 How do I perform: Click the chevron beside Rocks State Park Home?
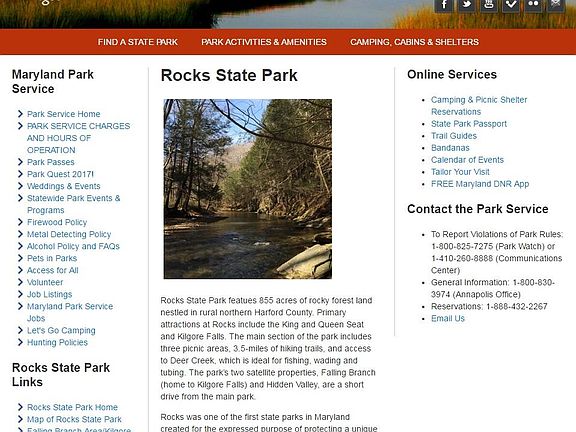coord(20,407)
